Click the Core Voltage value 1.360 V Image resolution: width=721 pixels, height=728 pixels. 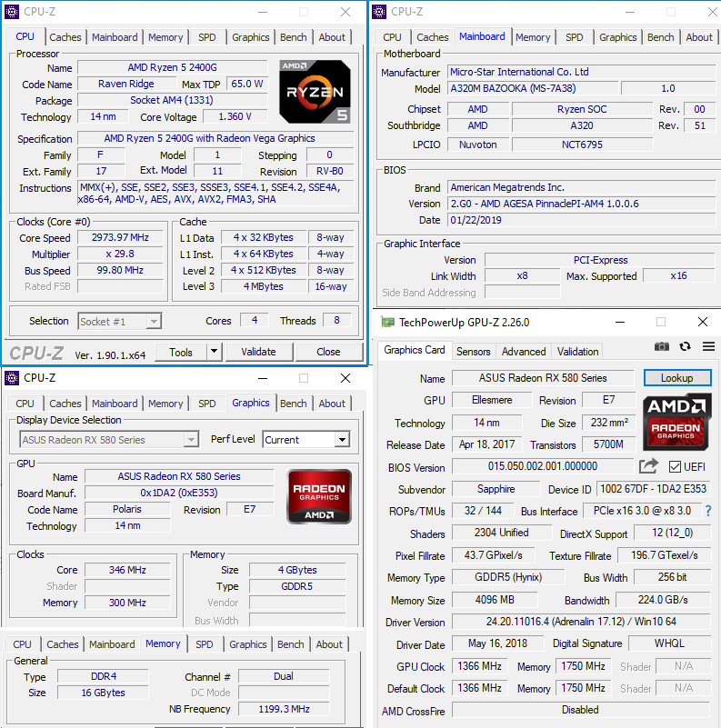tap(235, 116)
